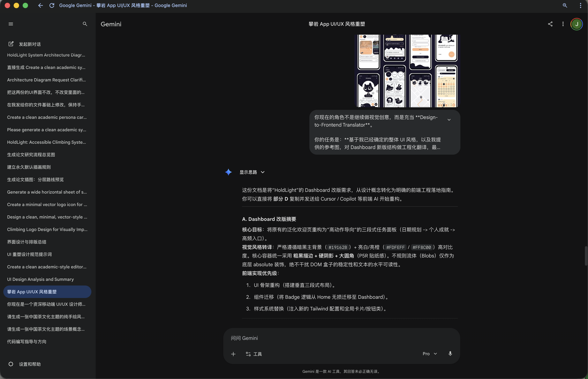
Task: Click the page vertical scrollbar thumb
Action: click(x=586, y=256)
